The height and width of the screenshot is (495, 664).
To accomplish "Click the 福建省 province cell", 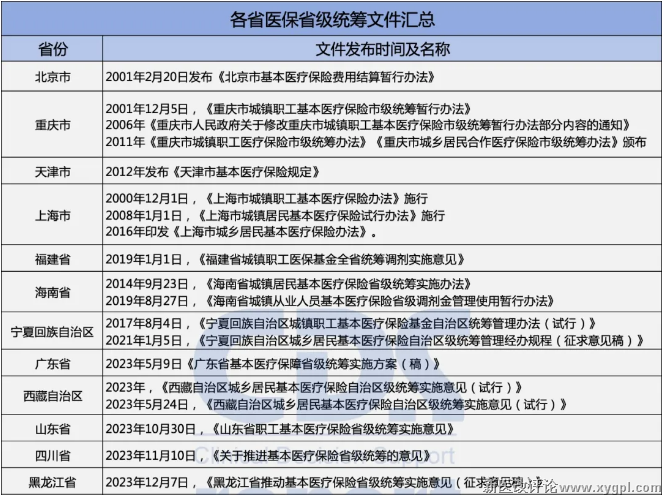I will click(52, 257).
